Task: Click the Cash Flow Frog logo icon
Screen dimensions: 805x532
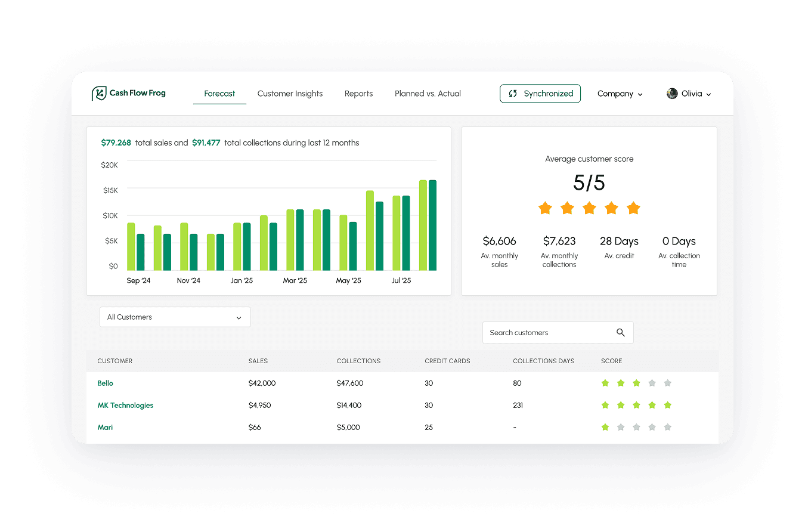Action: 99,94
